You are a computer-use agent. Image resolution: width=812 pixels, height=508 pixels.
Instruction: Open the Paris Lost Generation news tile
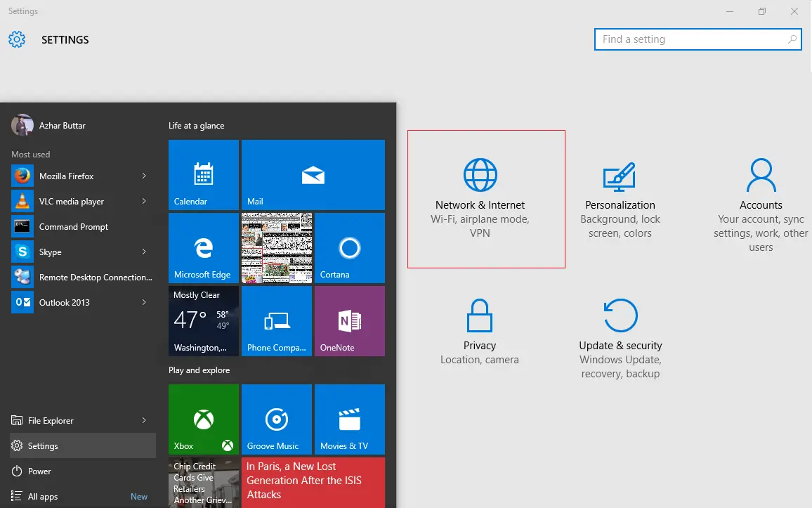click(x=313, y=483)
